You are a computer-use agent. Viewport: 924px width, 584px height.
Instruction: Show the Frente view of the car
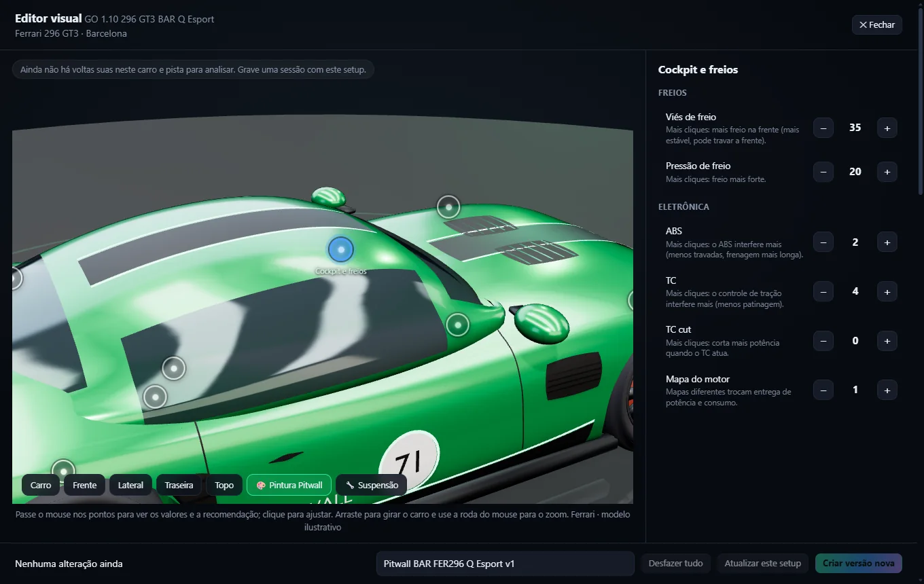[x=85, y=485]
